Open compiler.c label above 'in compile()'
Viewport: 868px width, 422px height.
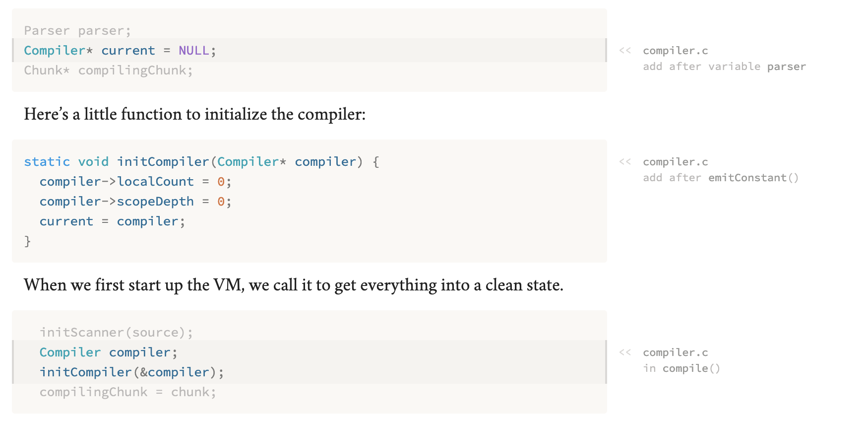(x=675, y=352)
